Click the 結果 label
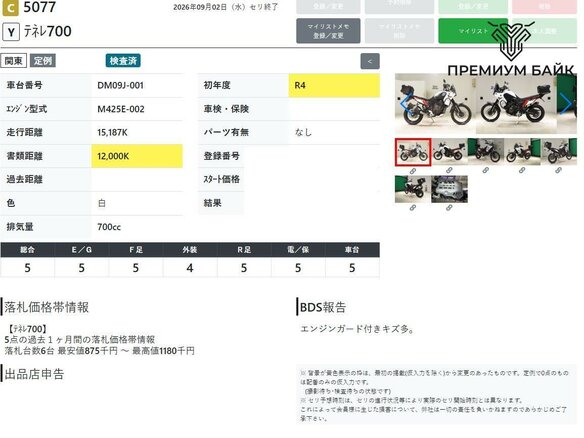The height and width of the screenshot is (438, 584). (213, 203)
